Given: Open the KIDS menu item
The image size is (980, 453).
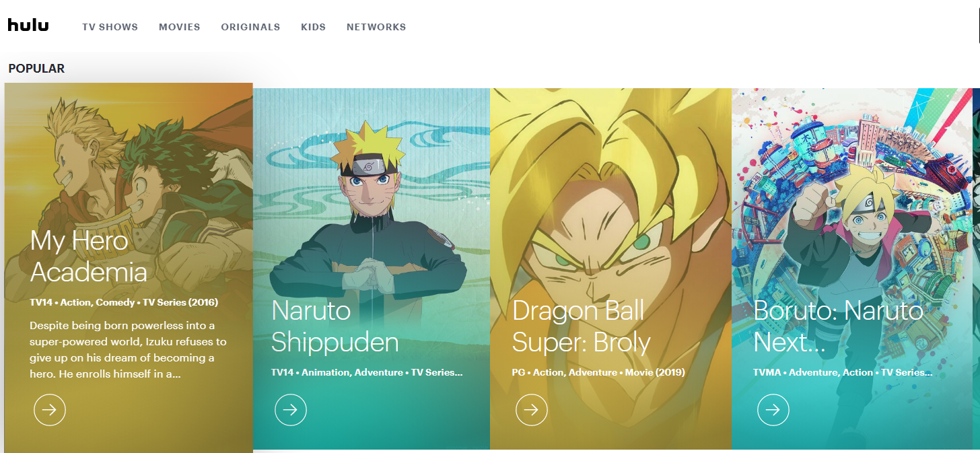Looking at the screenshot, I should [x=314, y=27].
